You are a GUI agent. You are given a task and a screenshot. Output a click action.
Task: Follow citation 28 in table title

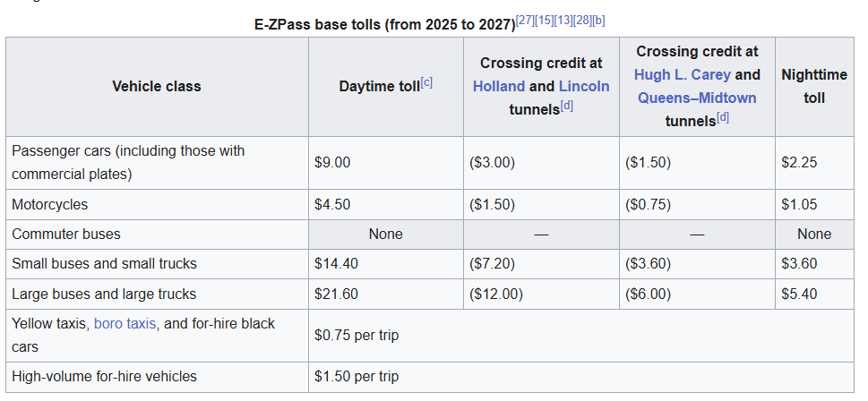[x=584, y=21]
